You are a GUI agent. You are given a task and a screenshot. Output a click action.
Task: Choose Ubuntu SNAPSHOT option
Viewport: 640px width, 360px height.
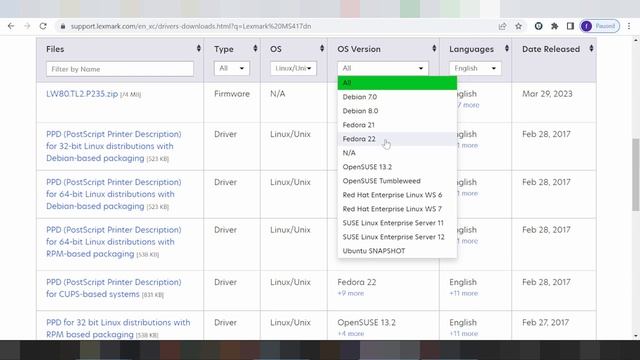pos(397,251)
